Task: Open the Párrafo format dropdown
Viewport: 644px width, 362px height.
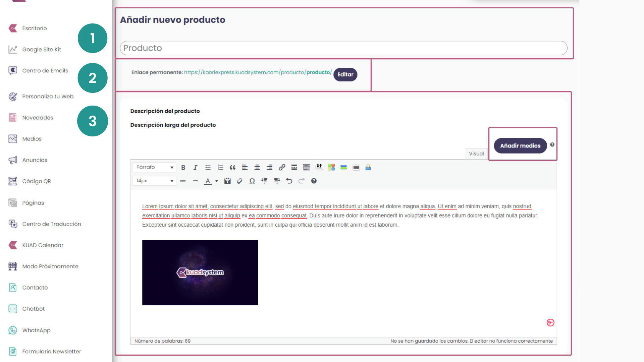Action: coord(154,167)
